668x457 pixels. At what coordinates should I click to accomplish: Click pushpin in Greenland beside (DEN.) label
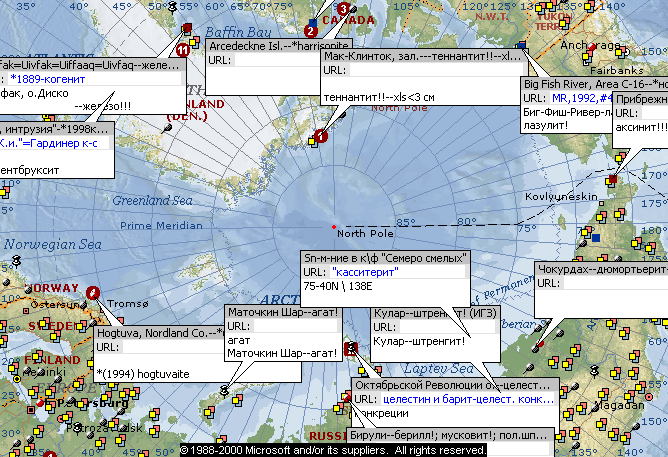pyautogui.click(x=167, y=128)
